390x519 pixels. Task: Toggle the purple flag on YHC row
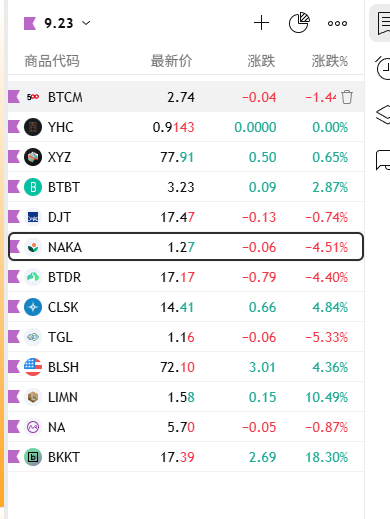[14, 127]
